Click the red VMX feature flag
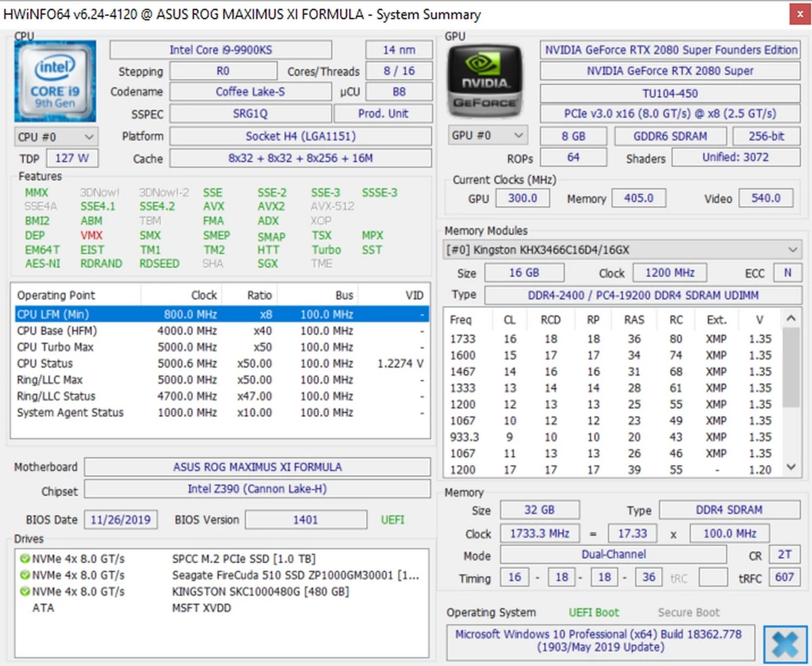Image resolution: width=812 pixels, height=666 pixels. click(91, 236)
